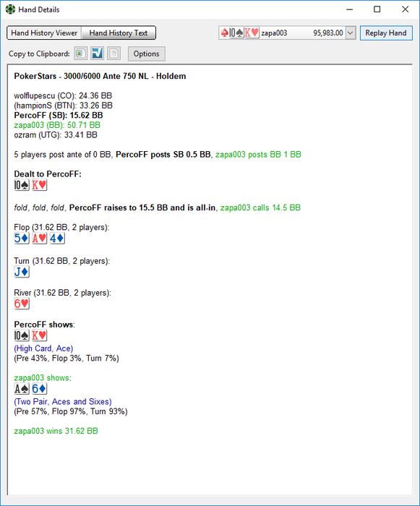Close the Hand Details window
The height and width of the screenshot is (506, 420).
click(405, 9)
